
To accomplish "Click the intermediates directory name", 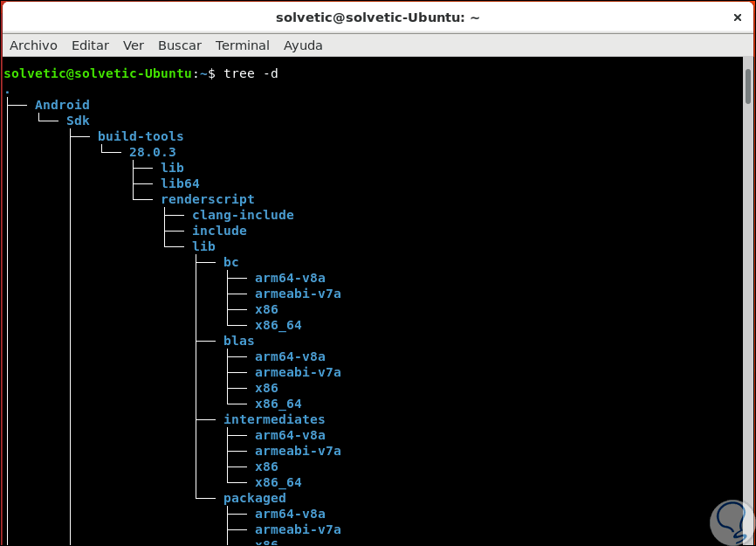I will [x=274, y=419].
